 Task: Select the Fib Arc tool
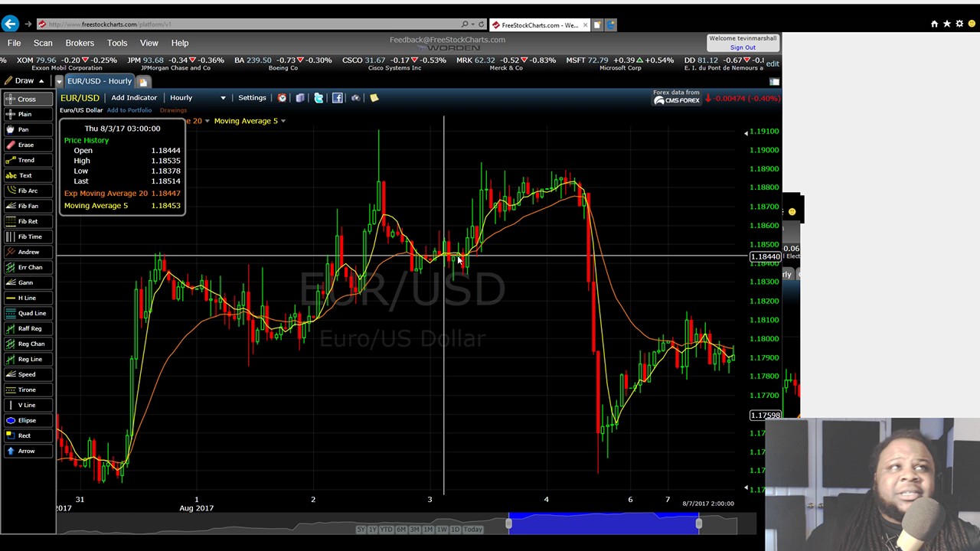coord(28,191)
